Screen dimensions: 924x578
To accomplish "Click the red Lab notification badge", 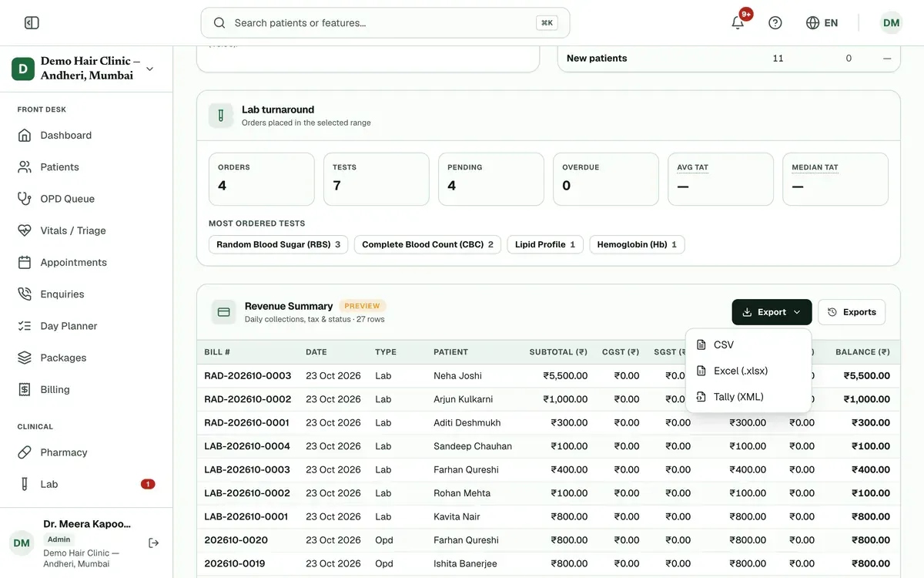I will coord(148,485).
